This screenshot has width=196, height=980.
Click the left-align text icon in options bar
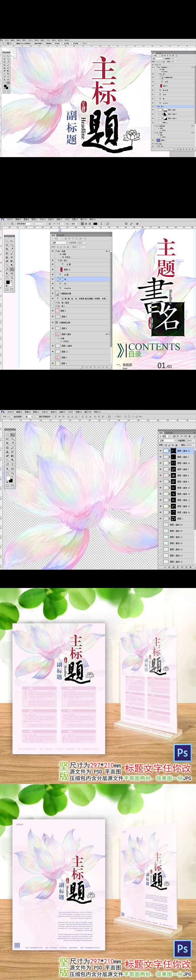click(82, 224)
